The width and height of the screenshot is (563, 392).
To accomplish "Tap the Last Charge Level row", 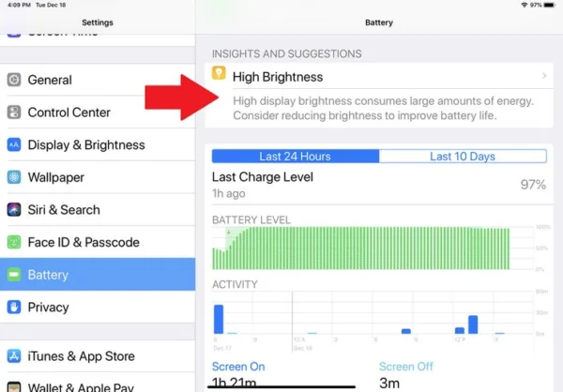I will coord(379,185).
